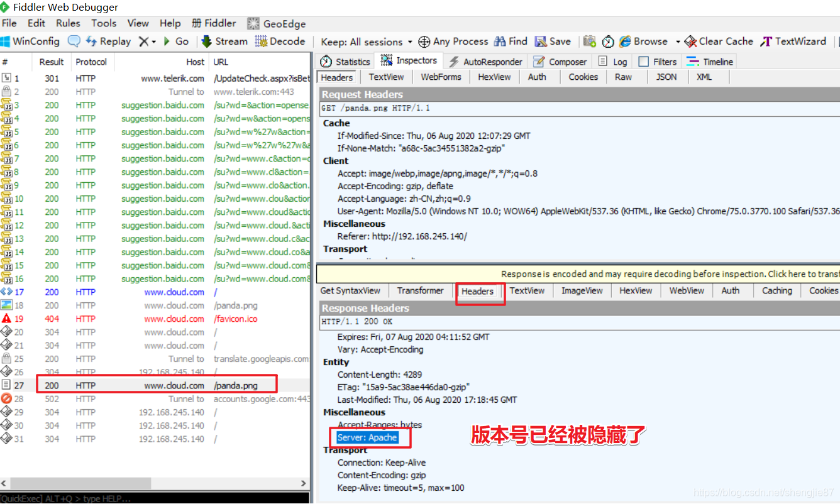Open the File menu
The image size is (840, 504).
click(x=9, y=23)
